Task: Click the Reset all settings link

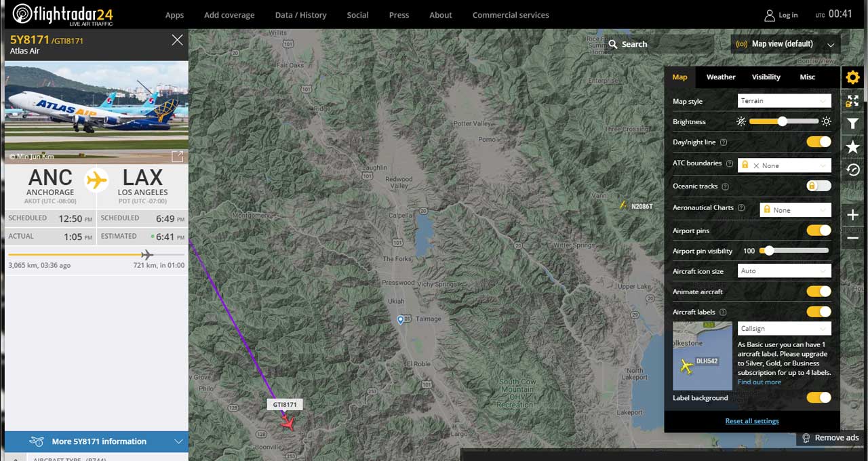Action: pos(752,421)
